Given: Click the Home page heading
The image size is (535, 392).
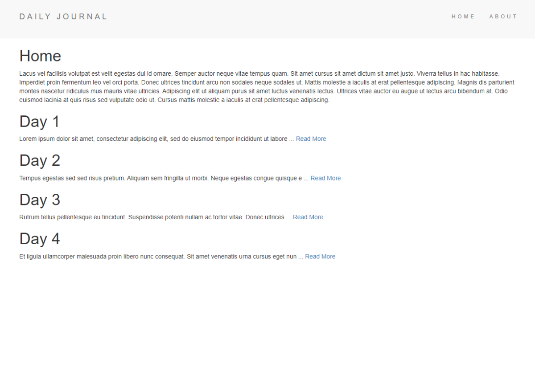Looking at the screenshot, I should (x=40, y=56).
